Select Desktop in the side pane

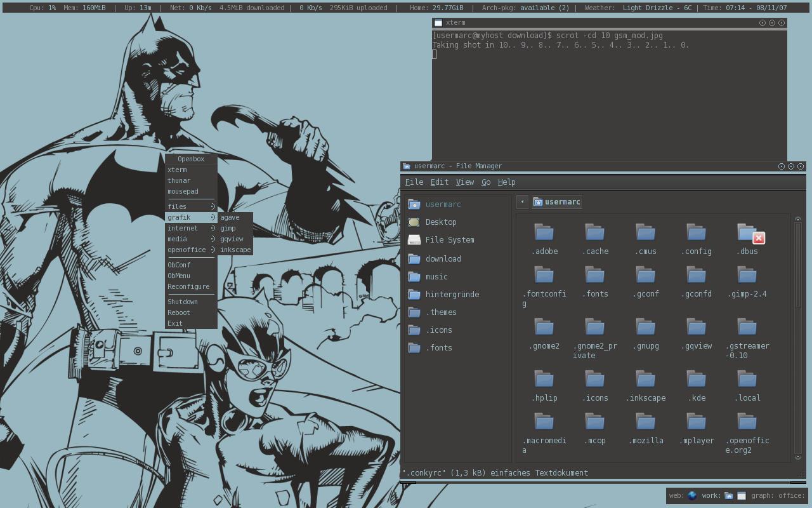click(457, 222)
